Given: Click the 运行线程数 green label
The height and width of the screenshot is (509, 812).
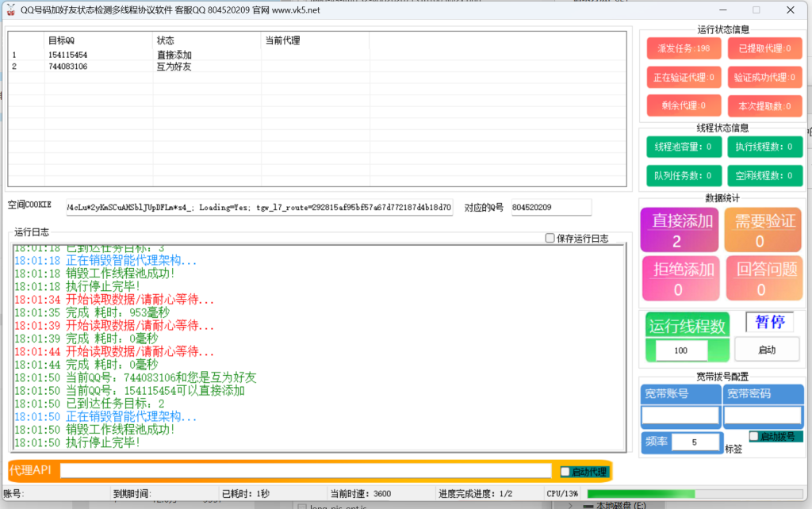Looking at the screenshot, I should point(688,326).
